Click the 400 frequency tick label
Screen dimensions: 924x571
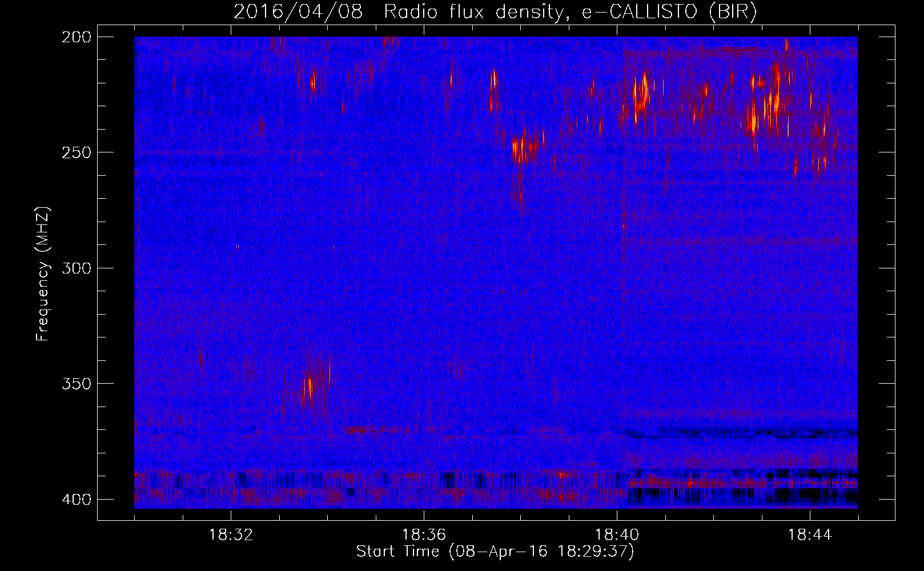(77, 499)
